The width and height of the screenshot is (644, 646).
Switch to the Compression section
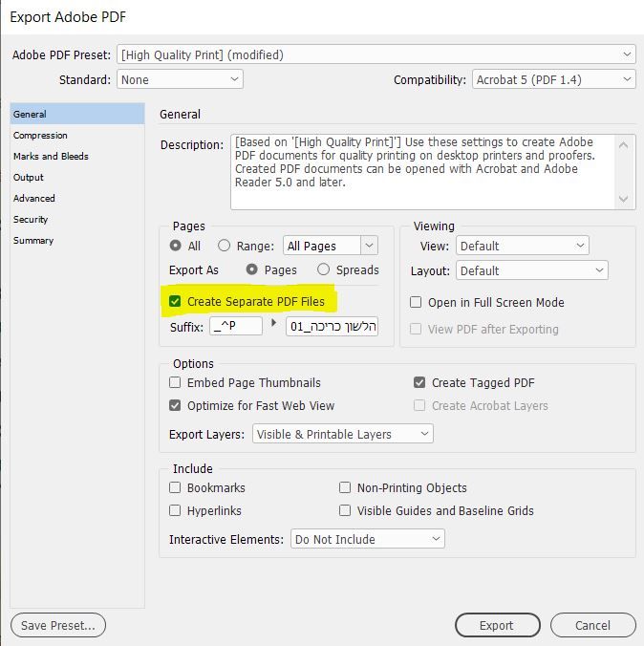click(40, 136)
